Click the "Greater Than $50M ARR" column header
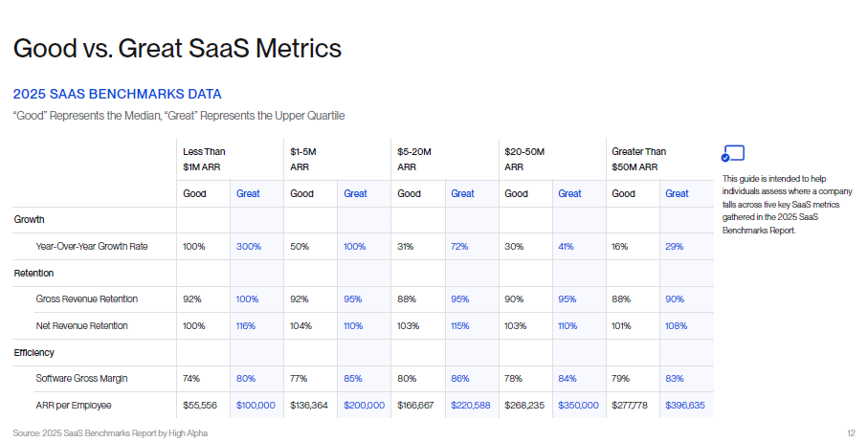 [x=638, y=159]
